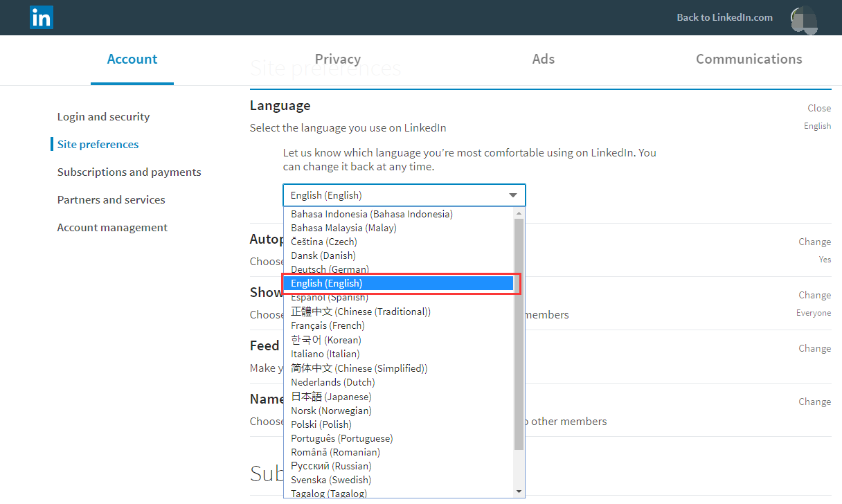The height and width of the screenshot is (504, 842).
Task: Close the Language section
Action: coord(818,108)
